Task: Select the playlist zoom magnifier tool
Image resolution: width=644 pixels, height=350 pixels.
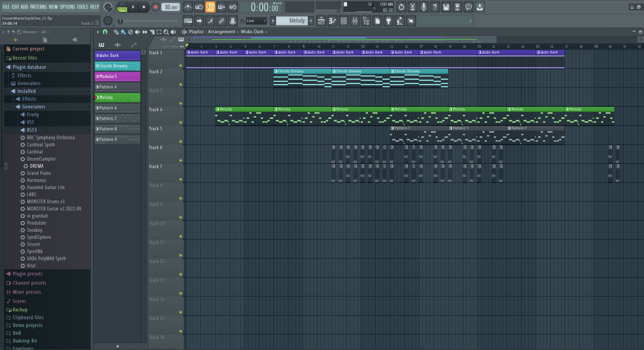Action: [x=166, y=32]
